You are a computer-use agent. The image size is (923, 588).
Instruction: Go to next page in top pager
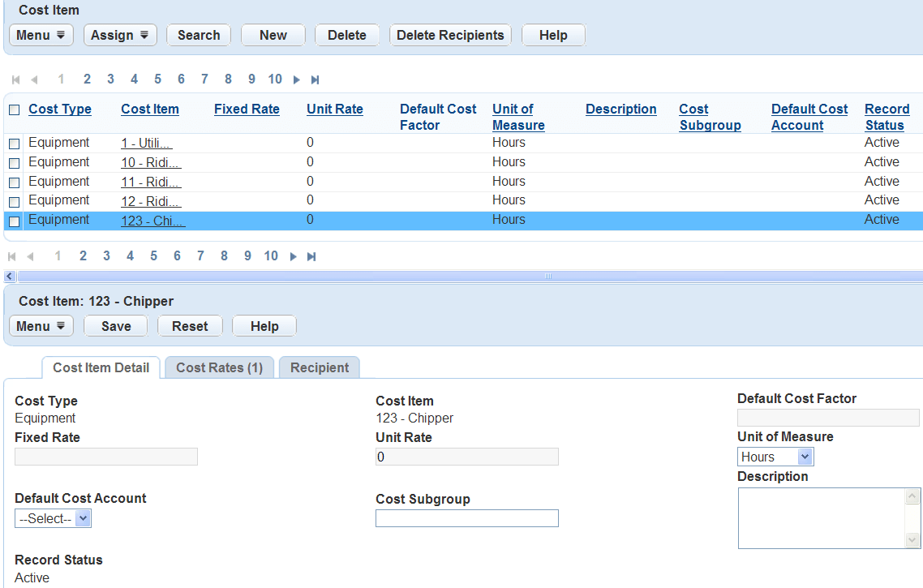point(297,79)
